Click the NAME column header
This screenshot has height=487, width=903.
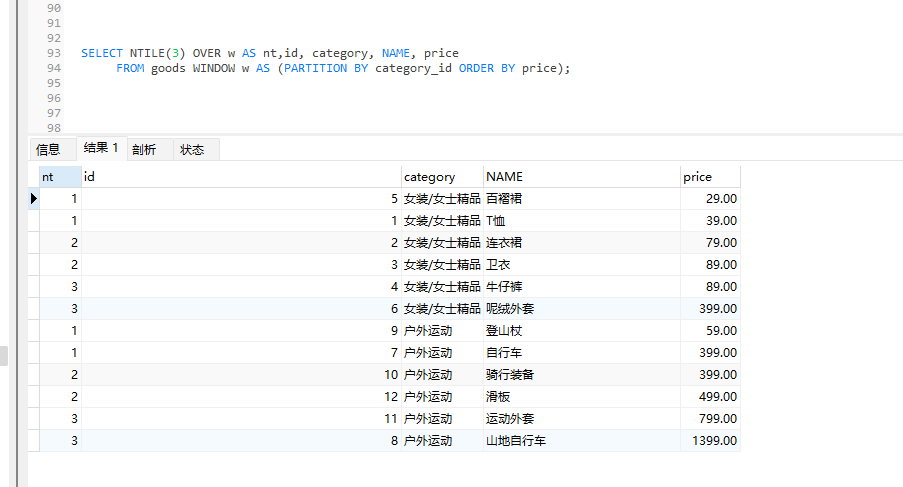pos(582,177)
